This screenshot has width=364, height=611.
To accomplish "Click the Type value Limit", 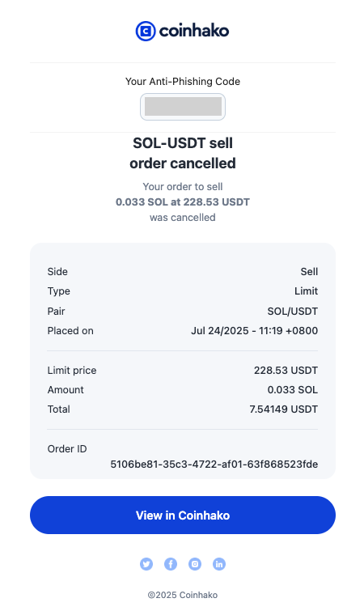I will click(x=307, y=291).
